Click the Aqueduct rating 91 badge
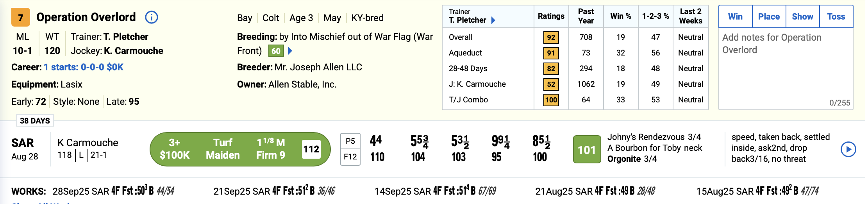Viewport: 868px width, 204px height. (551, 53)
